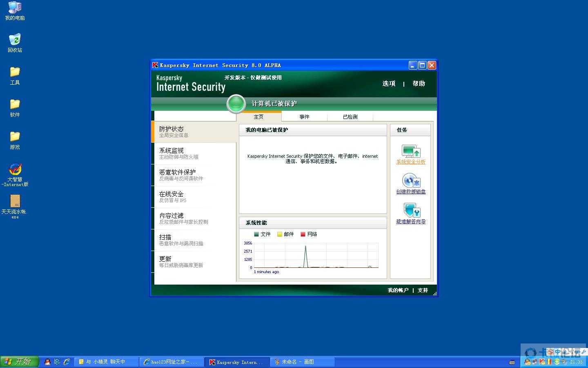The width and height of the screenshot is (588, 368).
Task: Open the 选项 menu in header
Action: tap(389, 83)
